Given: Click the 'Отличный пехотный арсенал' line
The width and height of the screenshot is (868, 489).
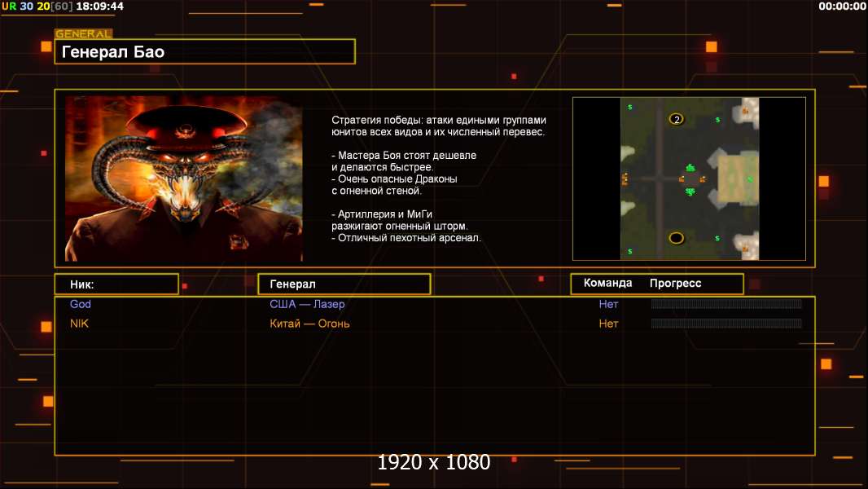Looking at the screenshot, I should pos(406,238).
